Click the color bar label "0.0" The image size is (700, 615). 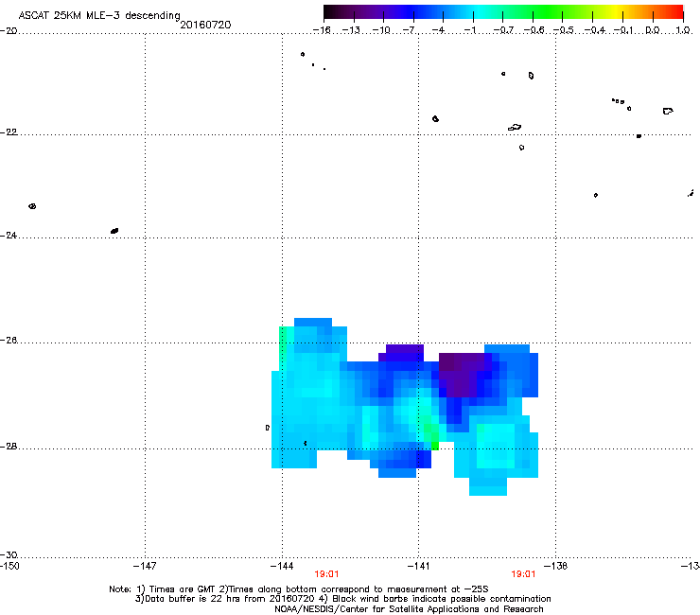[653, 30]
